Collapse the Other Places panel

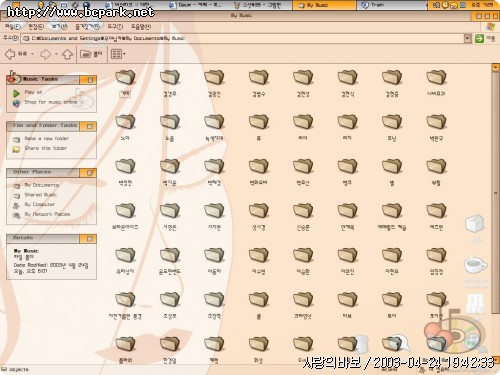point(90,172)
